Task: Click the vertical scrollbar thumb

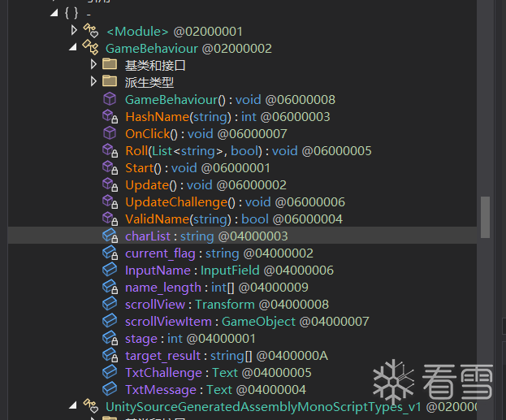Action: click(x=485, y=217)
